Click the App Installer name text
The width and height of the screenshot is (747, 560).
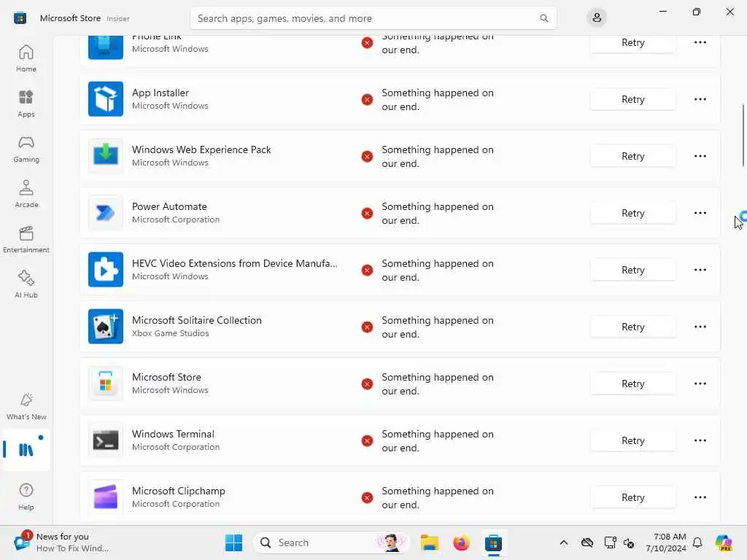160,93
